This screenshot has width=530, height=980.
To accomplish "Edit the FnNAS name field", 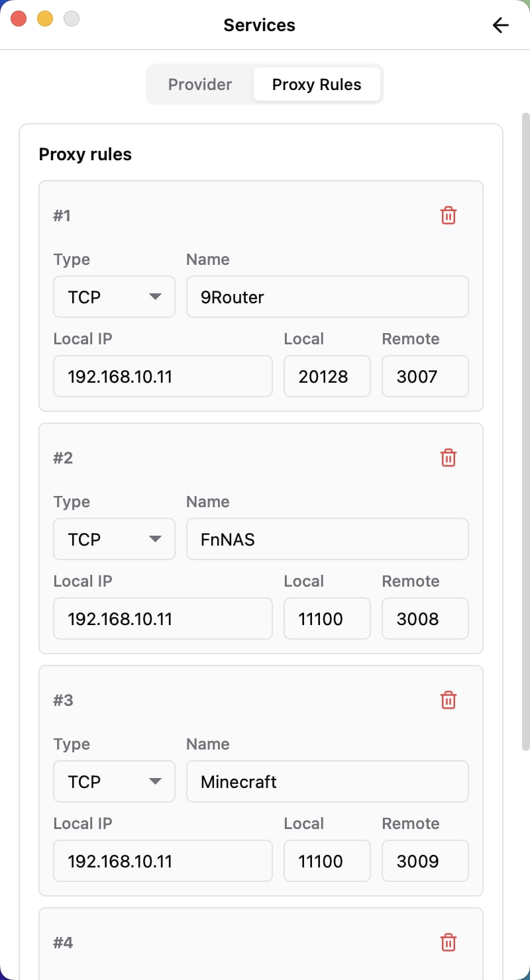I will coord(327,539).
